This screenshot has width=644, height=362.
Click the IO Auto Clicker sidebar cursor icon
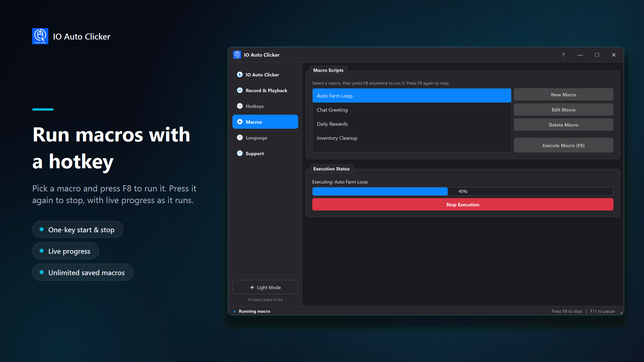pos(240,74)
